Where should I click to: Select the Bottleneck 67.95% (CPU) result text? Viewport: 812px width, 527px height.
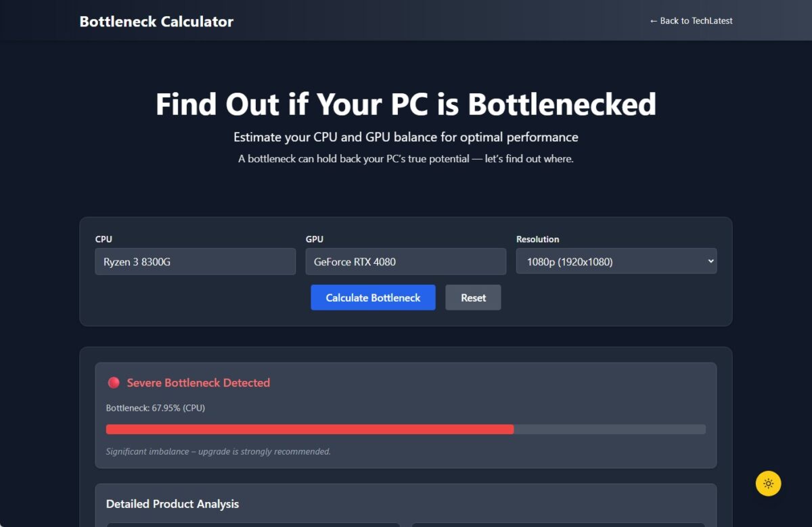155,408
